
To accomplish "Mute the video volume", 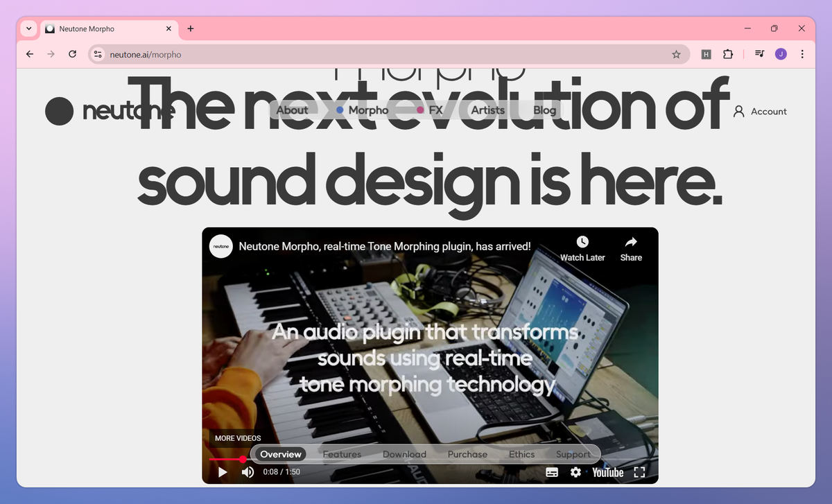I will 248,472.
